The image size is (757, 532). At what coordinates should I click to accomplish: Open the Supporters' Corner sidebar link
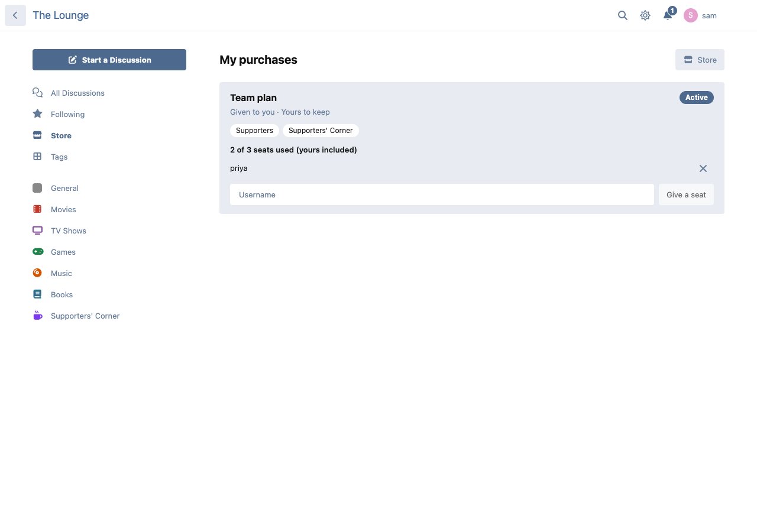point(85,316)
